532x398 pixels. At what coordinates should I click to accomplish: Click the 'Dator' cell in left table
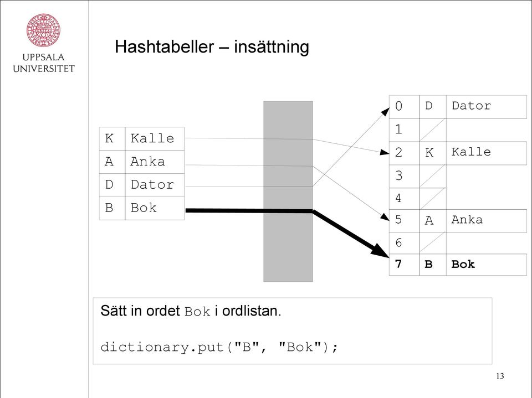click(155, 185)
